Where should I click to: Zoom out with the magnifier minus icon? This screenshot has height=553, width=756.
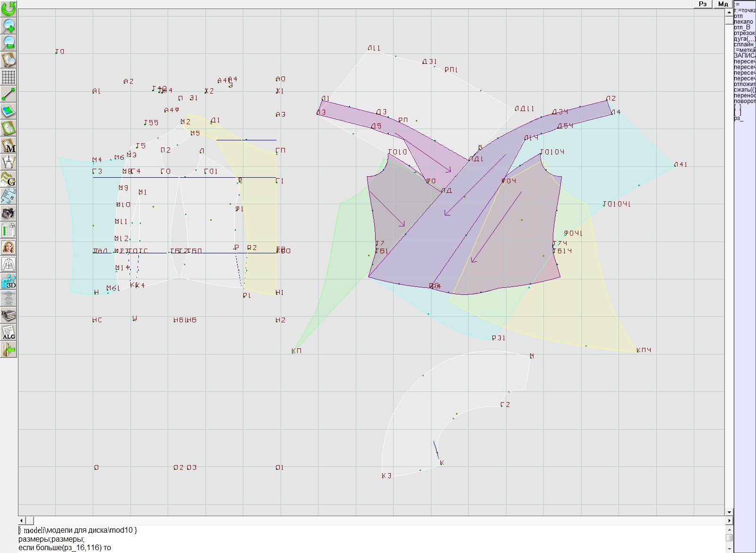click(x=9, y=43)
